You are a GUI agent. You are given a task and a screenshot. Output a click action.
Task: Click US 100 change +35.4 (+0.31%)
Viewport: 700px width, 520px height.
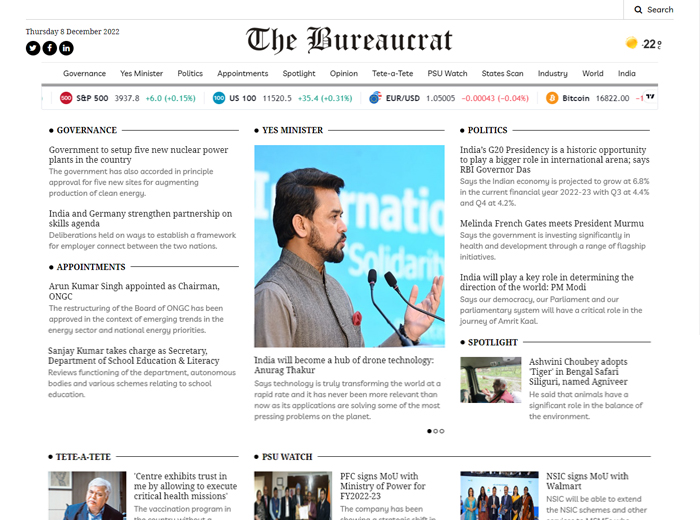[325, 98]
